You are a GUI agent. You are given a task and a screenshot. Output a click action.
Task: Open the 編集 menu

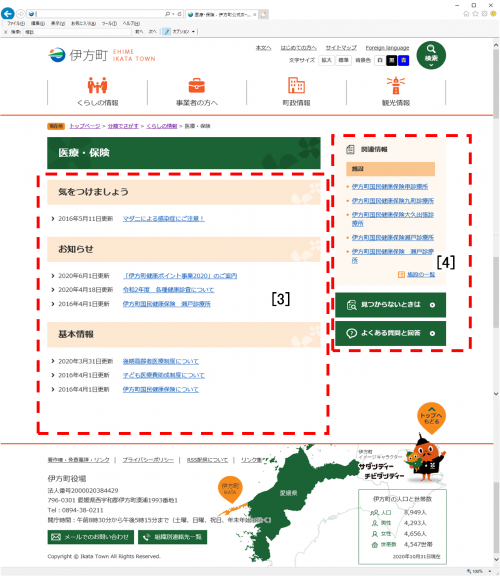coord(37,23)
